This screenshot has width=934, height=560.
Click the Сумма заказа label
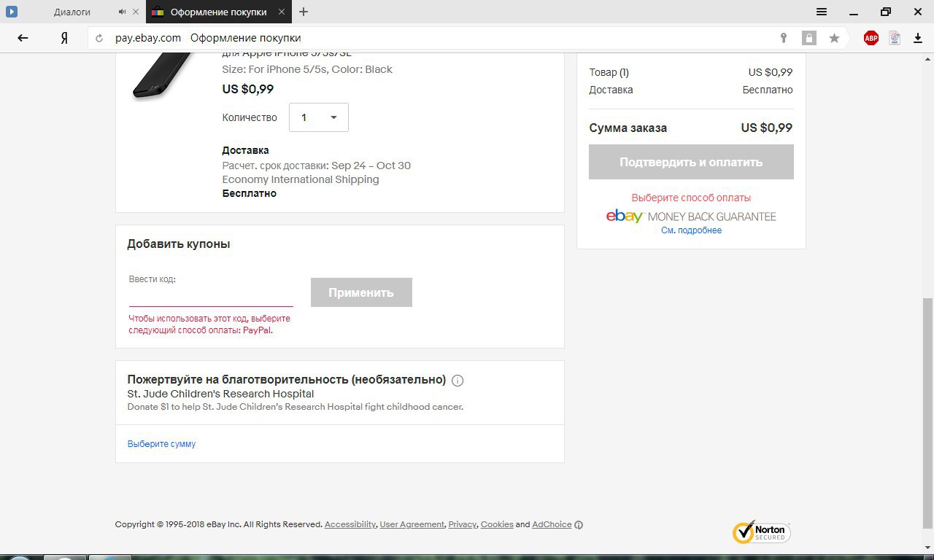coord(628,128)
